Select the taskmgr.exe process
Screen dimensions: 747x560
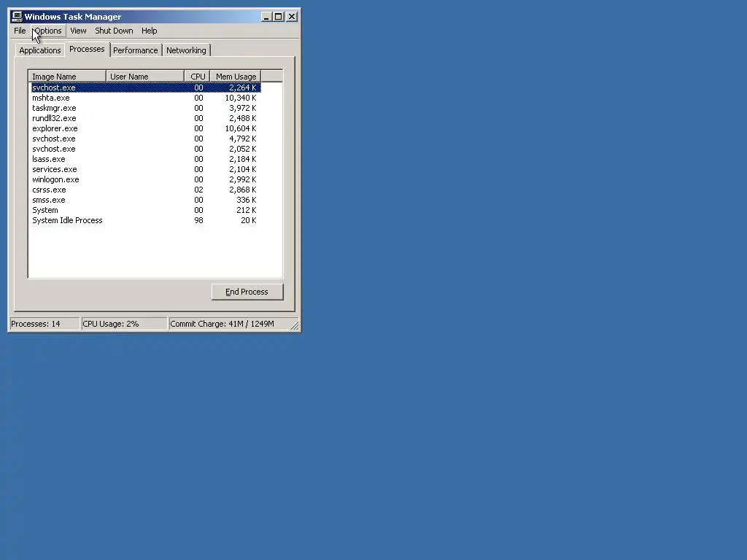click(x=146, y=108)
